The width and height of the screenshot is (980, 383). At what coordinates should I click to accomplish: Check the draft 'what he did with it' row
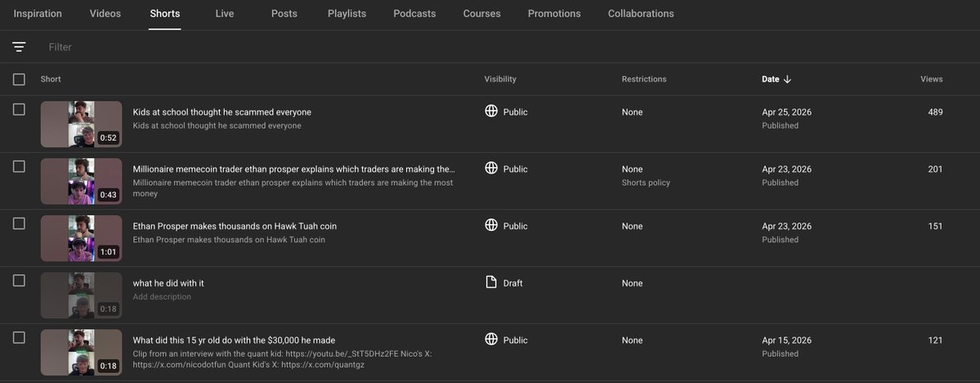tap(19, 281)
